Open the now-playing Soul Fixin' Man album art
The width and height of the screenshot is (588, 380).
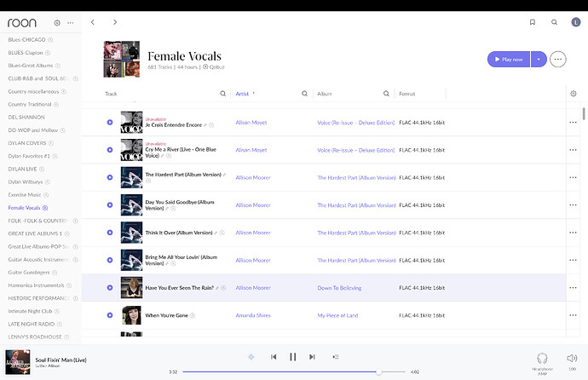[18, 362]
